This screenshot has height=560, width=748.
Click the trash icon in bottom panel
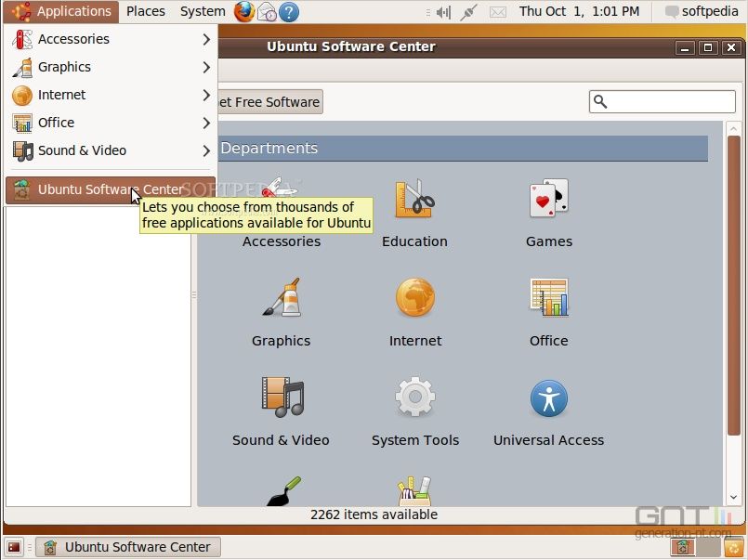pos(734,547)
